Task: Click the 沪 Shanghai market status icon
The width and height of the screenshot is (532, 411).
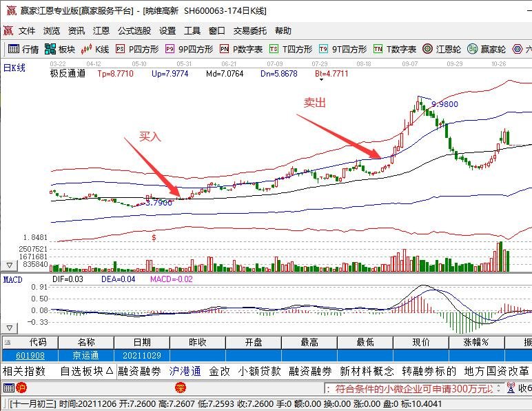Action: (21, 388)
